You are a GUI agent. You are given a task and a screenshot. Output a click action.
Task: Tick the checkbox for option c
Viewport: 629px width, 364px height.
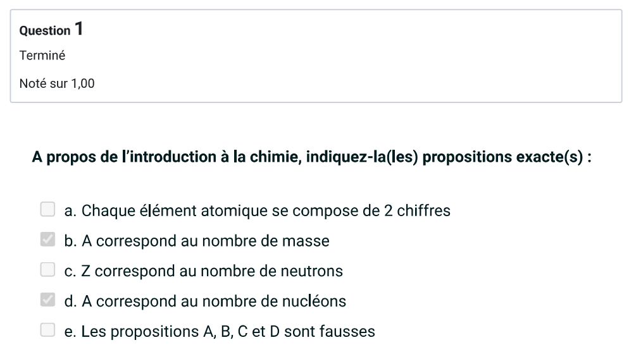pos(47,270)
